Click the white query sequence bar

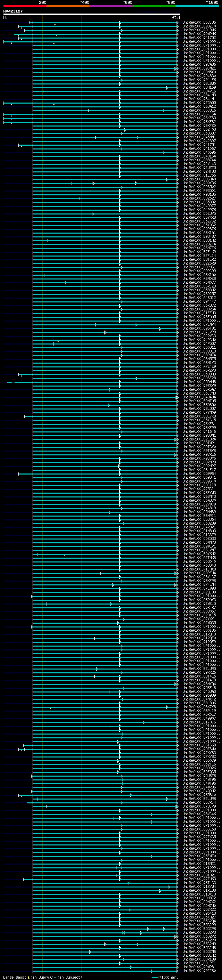(92, 14)
